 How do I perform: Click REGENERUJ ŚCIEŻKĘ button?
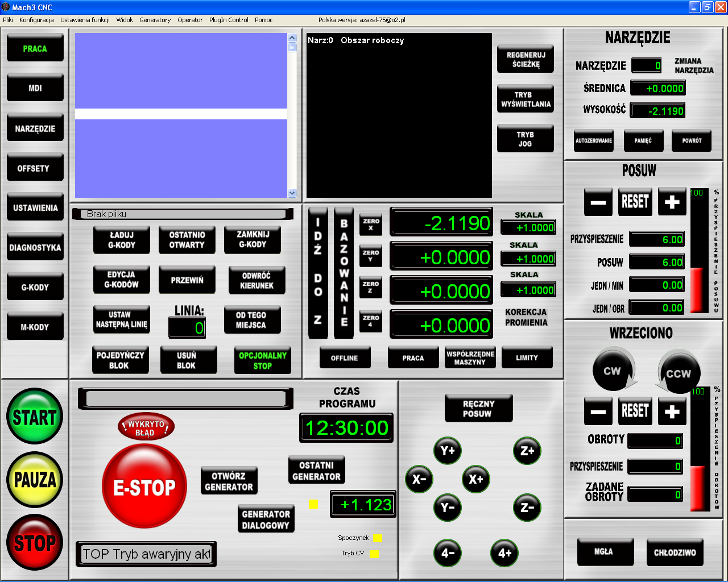525,59
